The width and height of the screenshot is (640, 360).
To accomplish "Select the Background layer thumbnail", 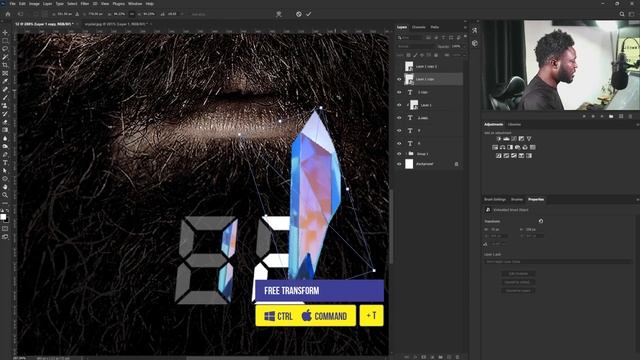I will pyautogui.click(x=409, y=164).
